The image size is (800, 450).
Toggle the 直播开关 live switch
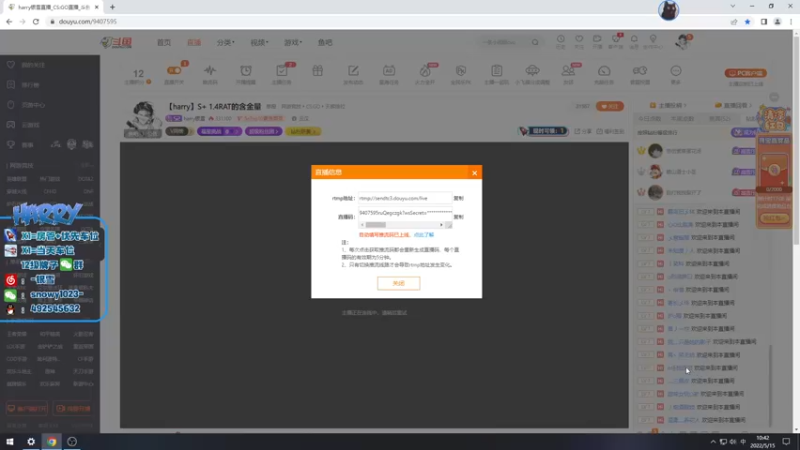(x=174, y=73)
